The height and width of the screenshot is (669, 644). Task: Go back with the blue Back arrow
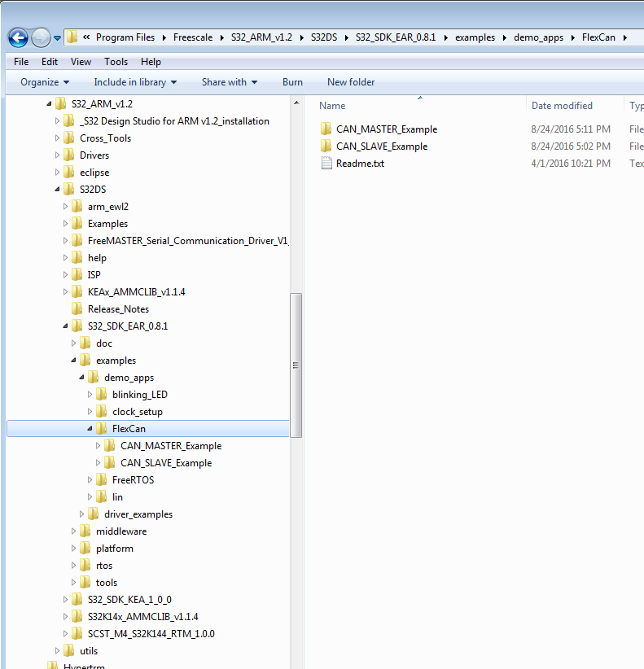coord(19,38)
